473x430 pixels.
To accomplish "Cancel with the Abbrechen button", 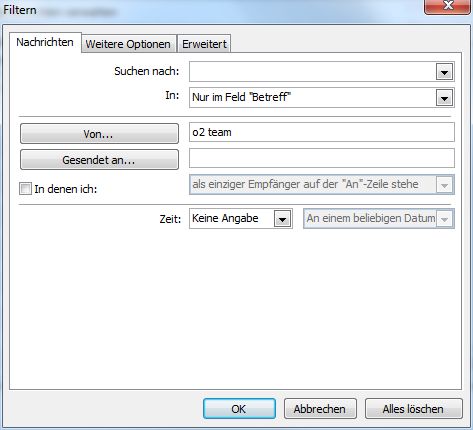I will [320, 409].
